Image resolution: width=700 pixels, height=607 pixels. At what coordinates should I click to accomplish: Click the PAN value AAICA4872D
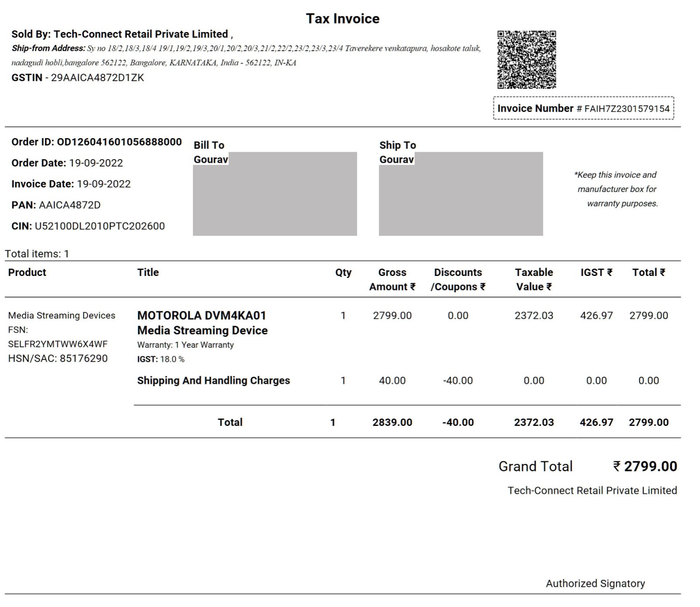(70, 205)
